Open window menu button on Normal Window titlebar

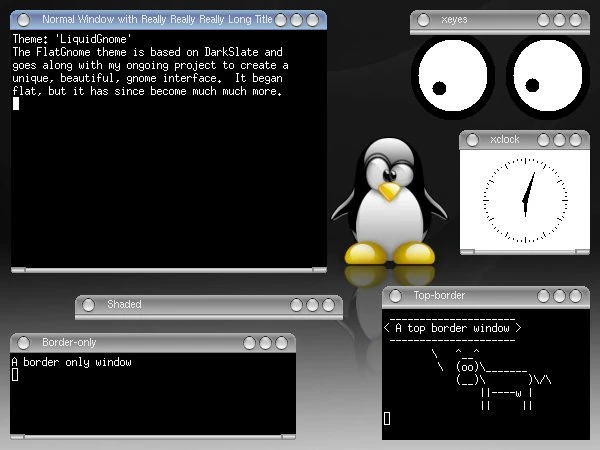tap(23, 20)
